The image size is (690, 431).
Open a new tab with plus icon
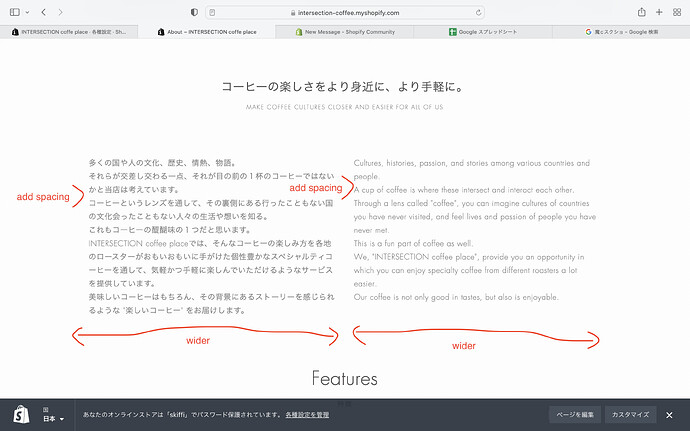click(x=659, y=12)
